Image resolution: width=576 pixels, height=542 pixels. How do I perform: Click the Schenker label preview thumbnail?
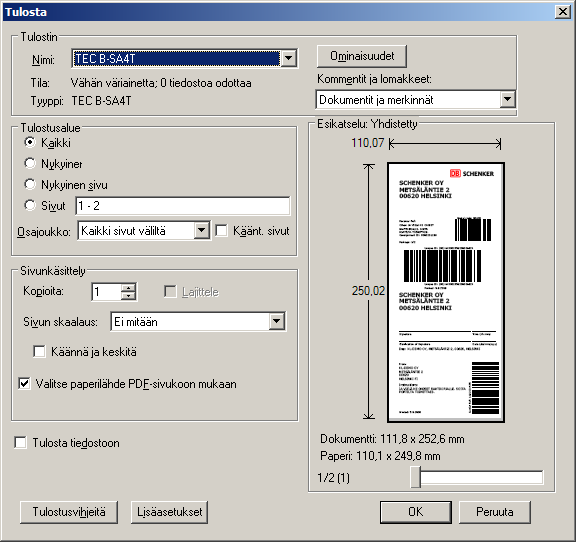click(446, 292)
